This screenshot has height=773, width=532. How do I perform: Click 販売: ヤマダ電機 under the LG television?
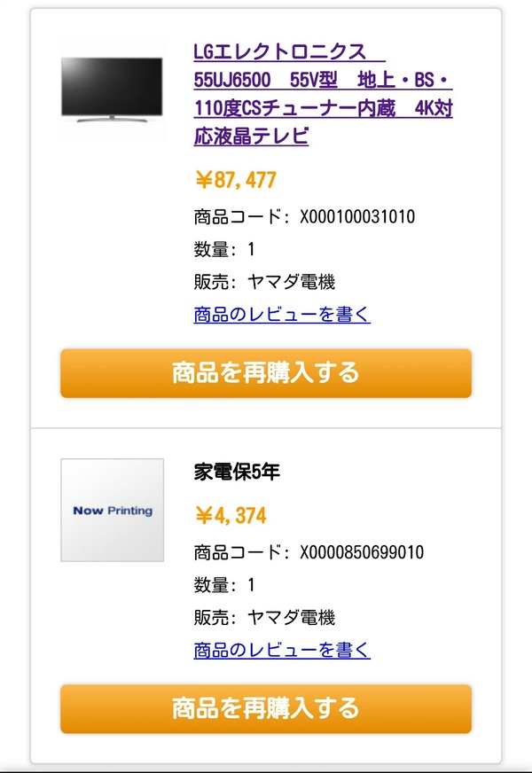coord(264,282)
